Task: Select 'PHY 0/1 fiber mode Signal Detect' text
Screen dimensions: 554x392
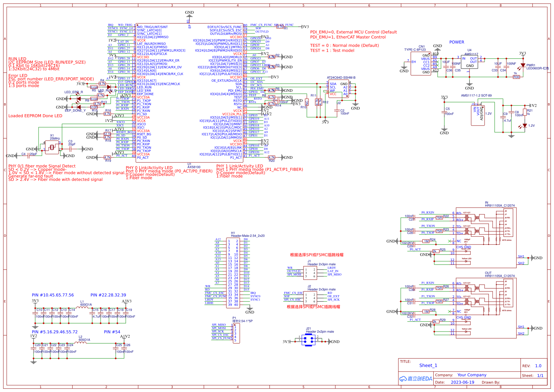Action: pyautogui.click(x=42, y=166)
